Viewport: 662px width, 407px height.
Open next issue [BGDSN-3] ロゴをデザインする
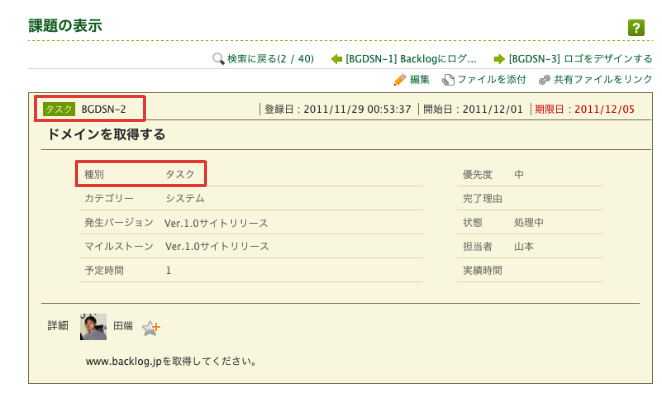tap(581, 59)
